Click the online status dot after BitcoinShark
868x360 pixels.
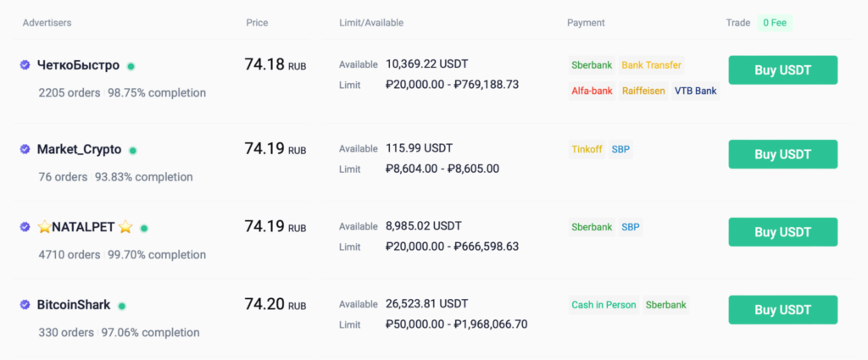point(122,306)
